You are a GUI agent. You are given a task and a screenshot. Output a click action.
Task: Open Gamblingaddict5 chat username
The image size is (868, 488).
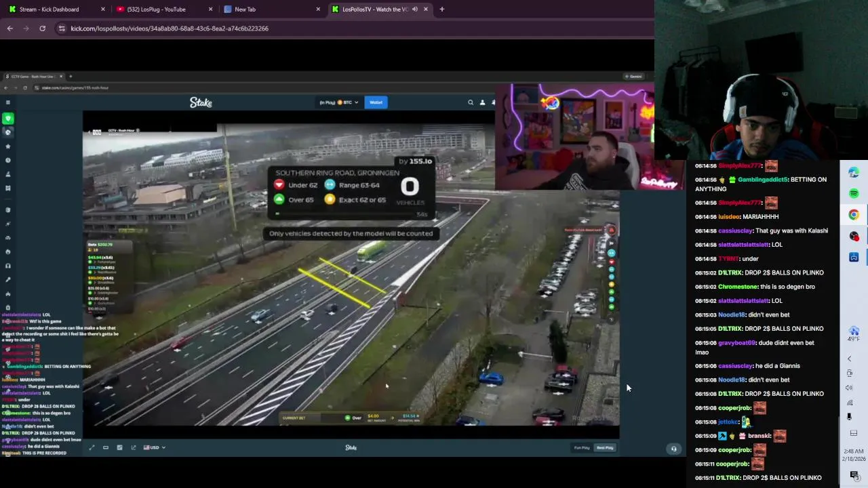(x=763, y=180)
